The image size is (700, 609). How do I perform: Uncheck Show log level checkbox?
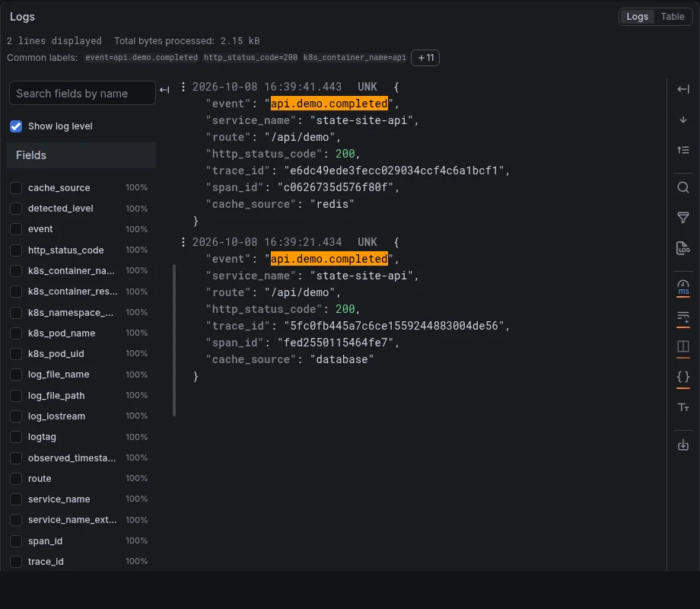tap(16, 126)
